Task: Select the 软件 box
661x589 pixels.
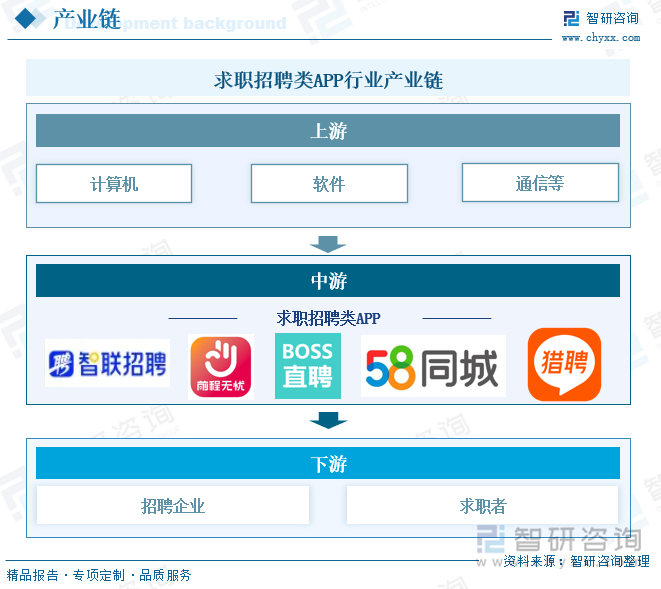Action: click(329, 183)
